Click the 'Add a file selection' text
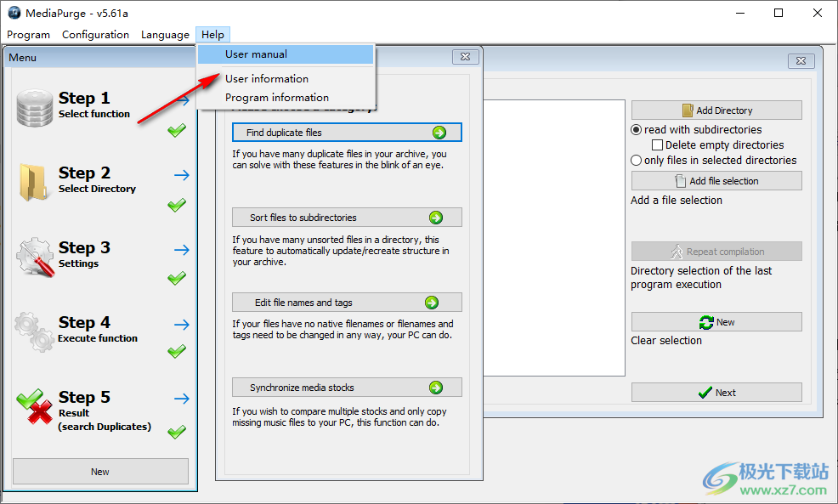838x504 pixels. pyautogui.click(x=677, y=201)
